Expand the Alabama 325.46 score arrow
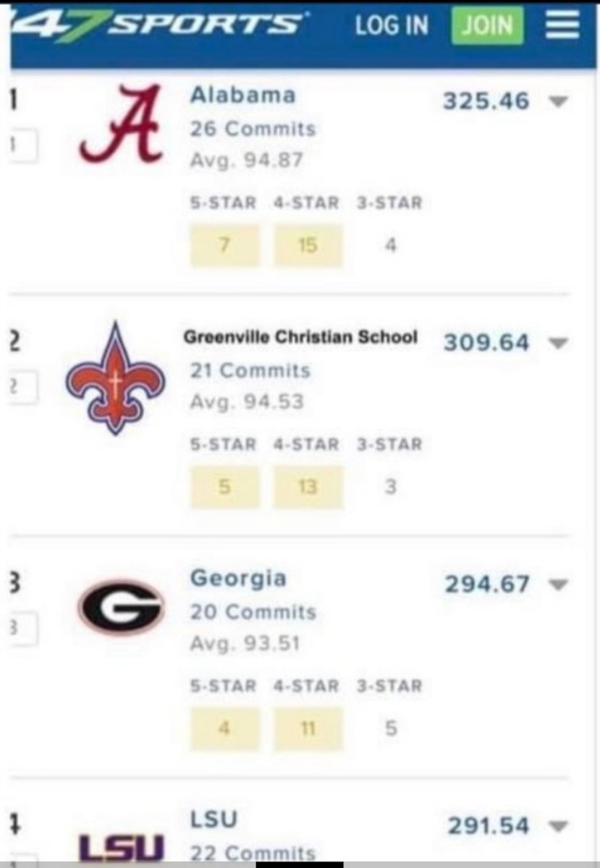The image size is (600, 868). [557, 102]
